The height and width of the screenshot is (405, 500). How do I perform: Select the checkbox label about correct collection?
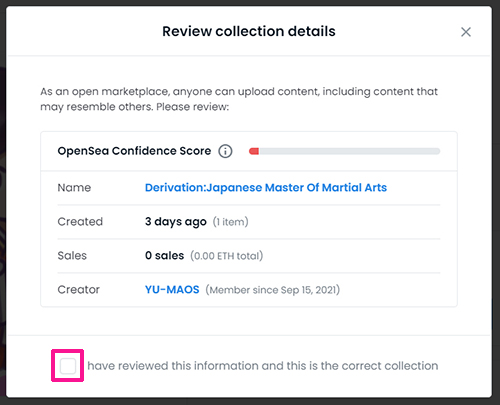pyautogui.click(x=263, y=366)
